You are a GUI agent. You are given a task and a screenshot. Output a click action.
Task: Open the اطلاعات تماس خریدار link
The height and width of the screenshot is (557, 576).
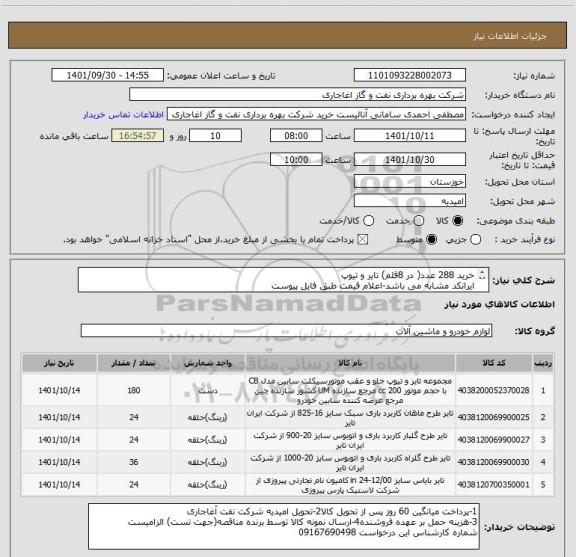click(x=123, y=115)
